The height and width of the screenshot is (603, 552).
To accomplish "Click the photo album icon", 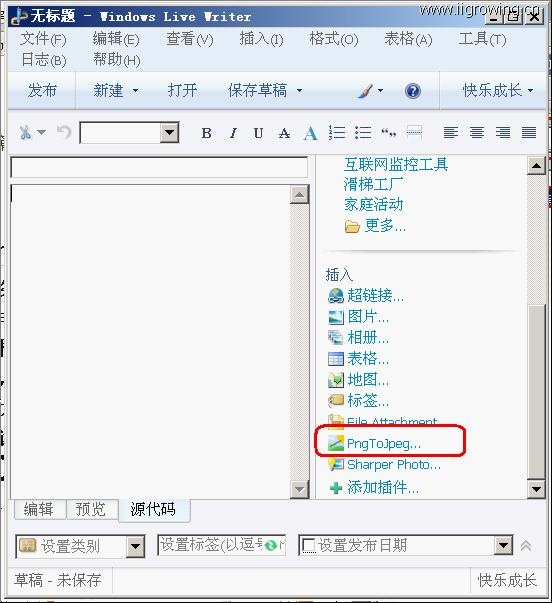I will tap(335, 338).
